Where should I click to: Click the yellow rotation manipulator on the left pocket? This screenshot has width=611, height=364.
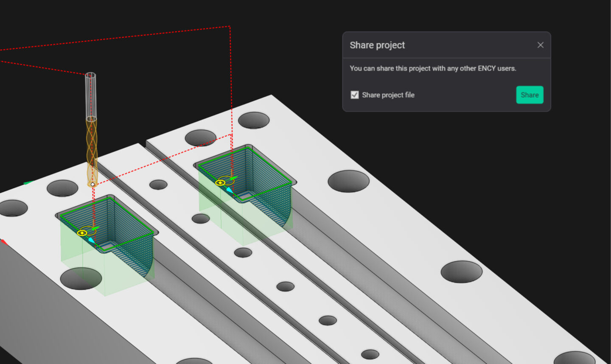click(x=88, y=227)
